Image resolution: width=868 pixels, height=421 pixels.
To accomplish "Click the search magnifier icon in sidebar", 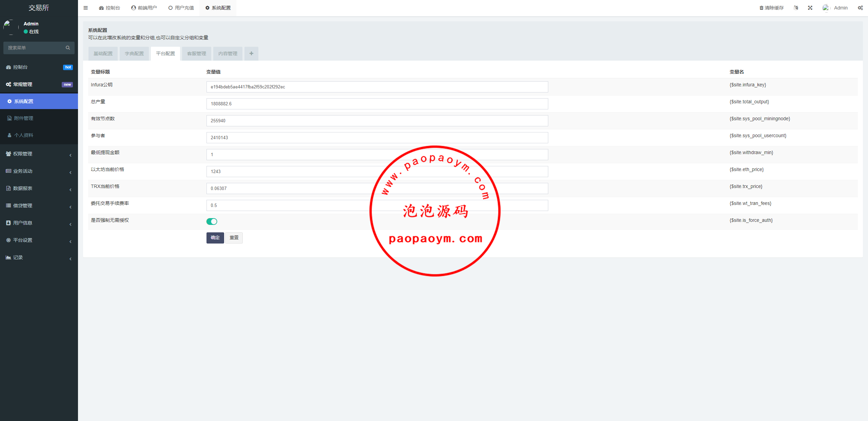I will [68, 48].
